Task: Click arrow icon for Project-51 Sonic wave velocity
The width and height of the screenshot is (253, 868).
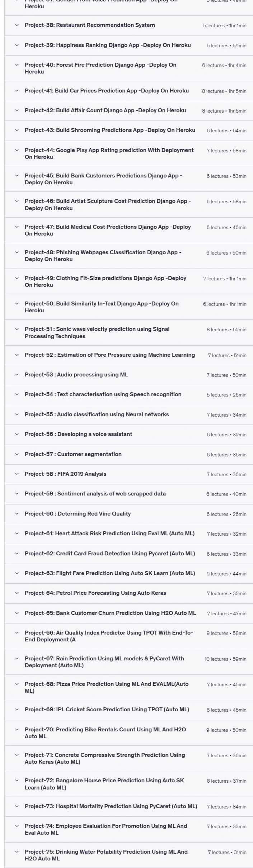Action: pos(17,329)
